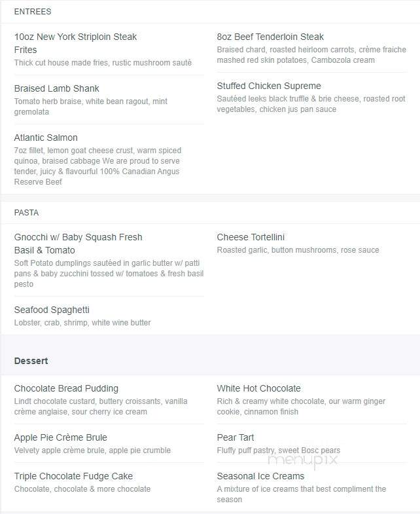Select the Stuffed Chicken Supreme title
The height and width of the screenshot is (514, 420).
pos(269,86)
